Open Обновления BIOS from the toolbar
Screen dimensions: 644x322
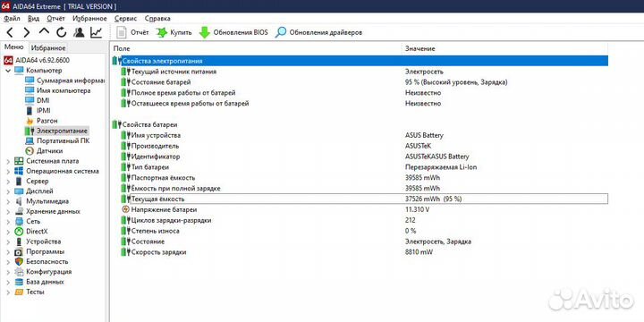pyautogui.click(x=233, y=32)
